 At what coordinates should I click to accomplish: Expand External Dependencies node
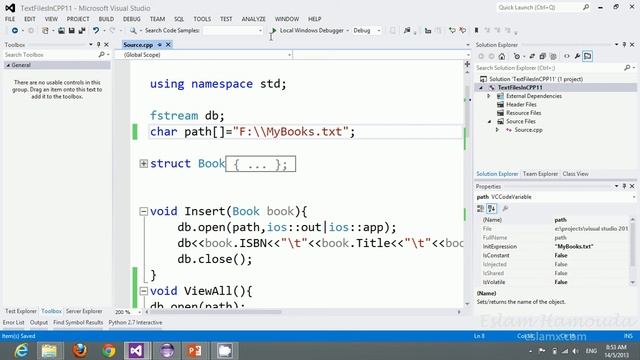click(x=489, y=96)
